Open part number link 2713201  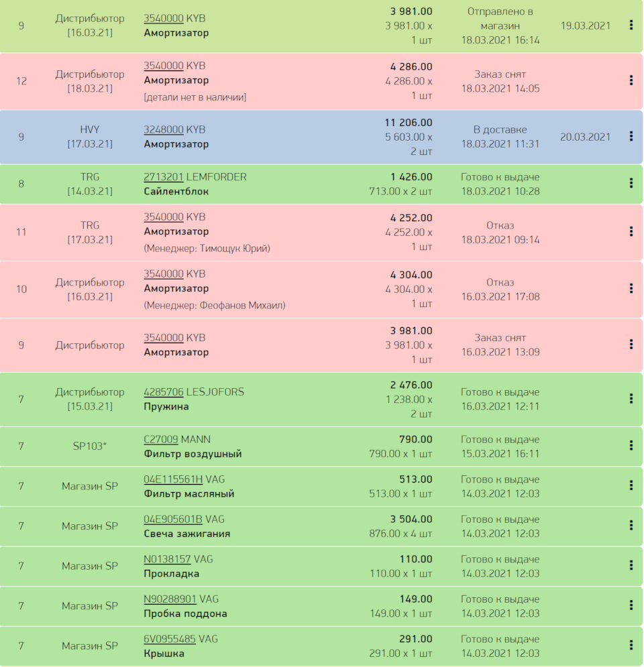pos(163,177)
